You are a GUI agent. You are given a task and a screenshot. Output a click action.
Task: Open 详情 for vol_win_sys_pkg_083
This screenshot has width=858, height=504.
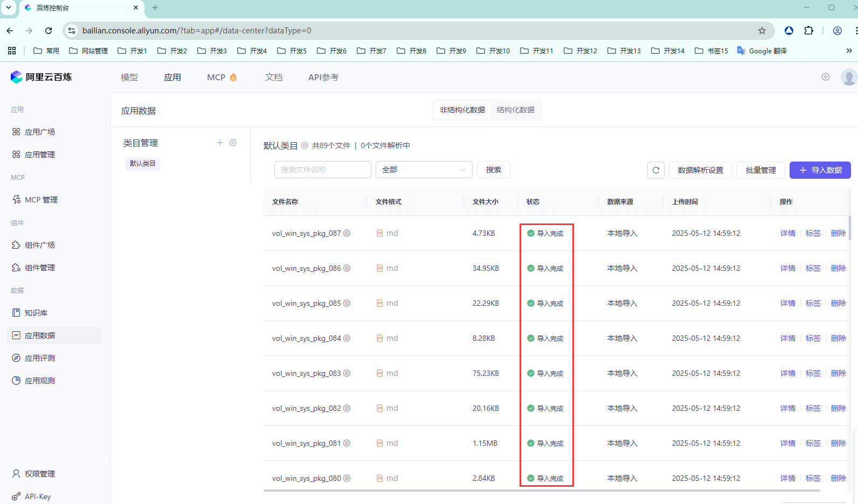(x=788, y=373)
